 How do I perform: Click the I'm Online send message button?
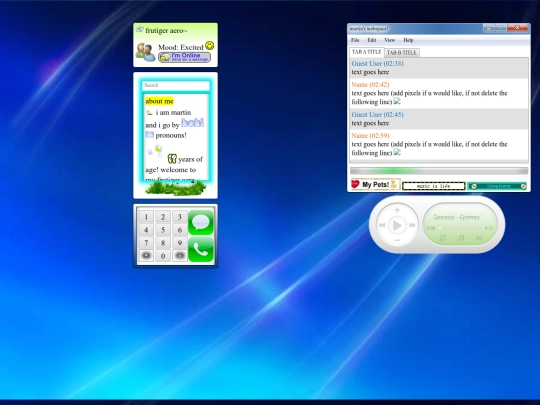[185, 57]
